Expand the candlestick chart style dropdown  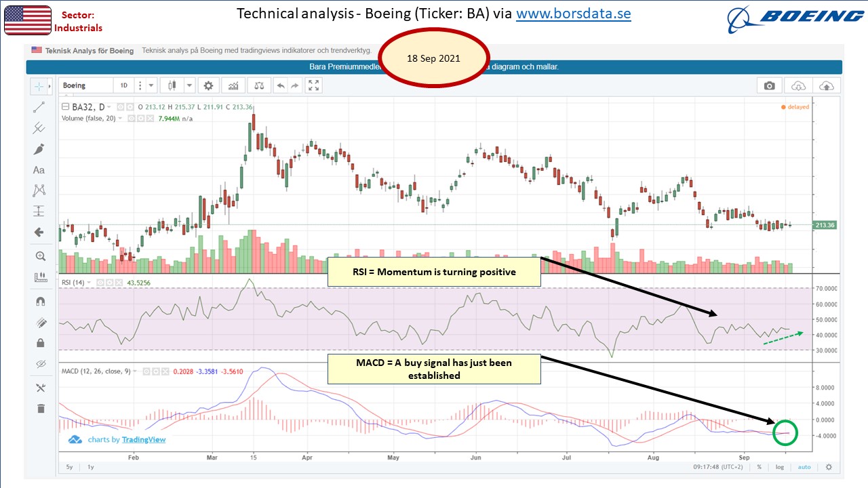tap(189, 85)
